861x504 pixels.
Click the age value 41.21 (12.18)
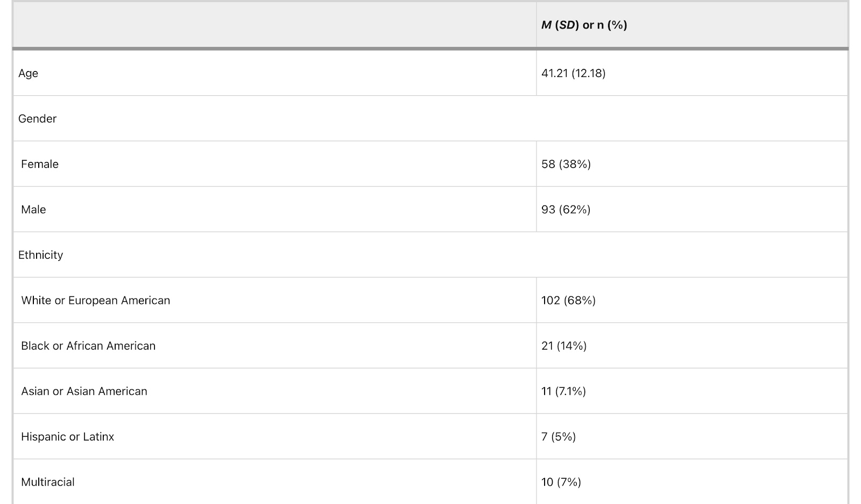[x=573, y=73]
